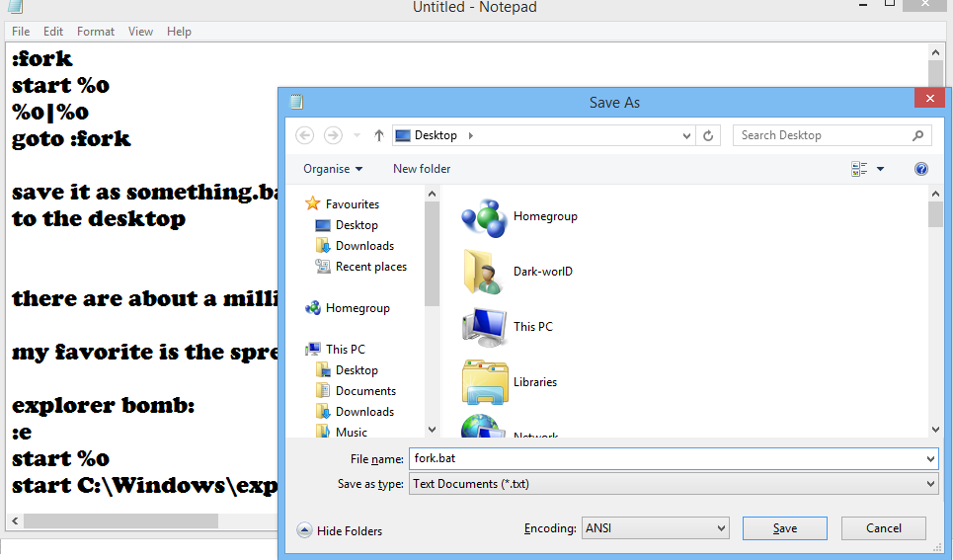Click the Save button
This screenshot has height=560, width=953.
(x=785, y=528)
